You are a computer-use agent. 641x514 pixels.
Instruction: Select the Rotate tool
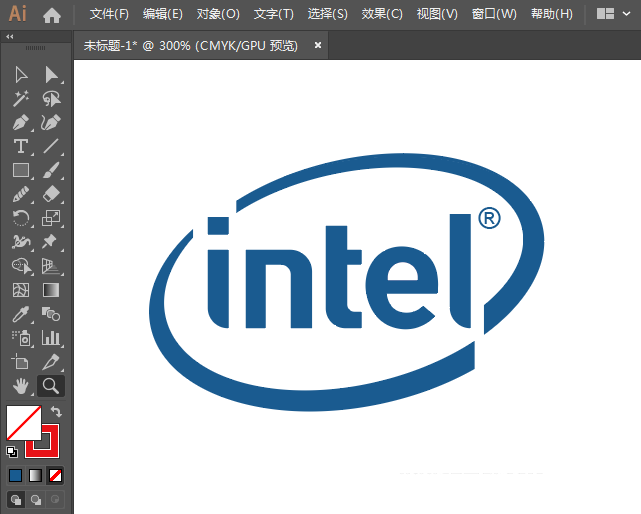(x=21, y=218)
